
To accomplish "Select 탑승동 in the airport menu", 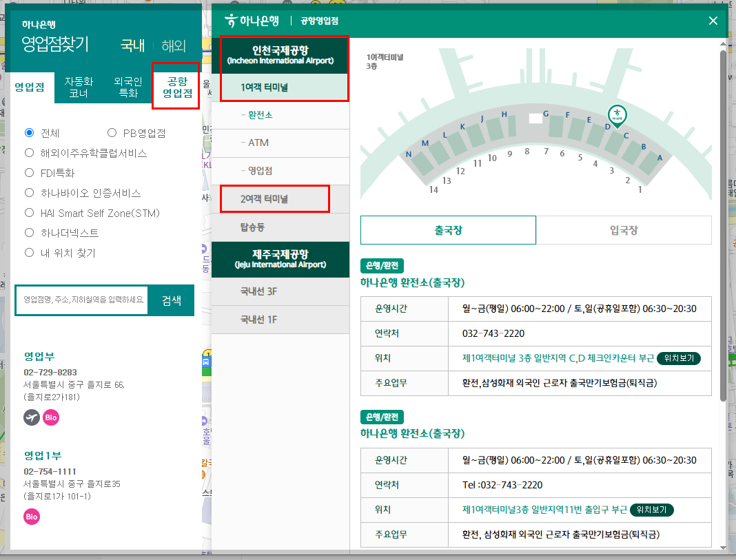I will 280,227.
